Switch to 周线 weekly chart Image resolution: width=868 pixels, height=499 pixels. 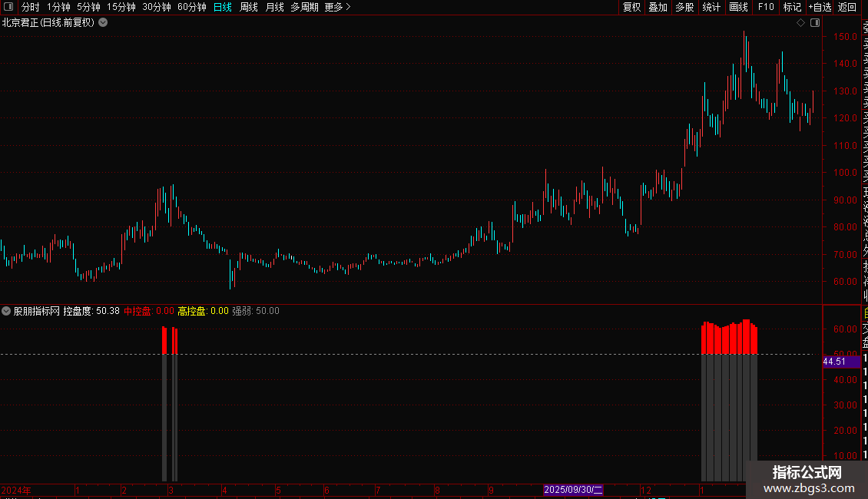pyautogui.click(x=249, y=7)
